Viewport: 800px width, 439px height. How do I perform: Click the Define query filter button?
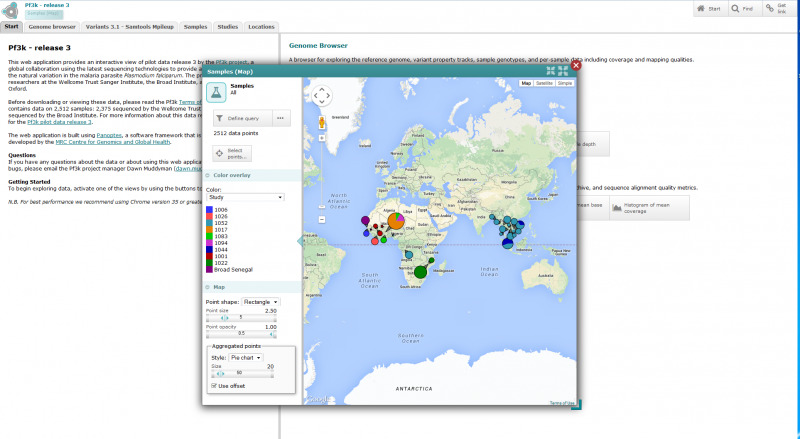[243, 118]
